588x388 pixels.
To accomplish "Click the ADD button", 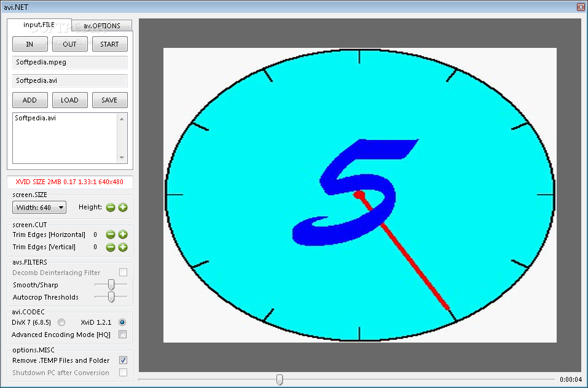I will [30, 100].
